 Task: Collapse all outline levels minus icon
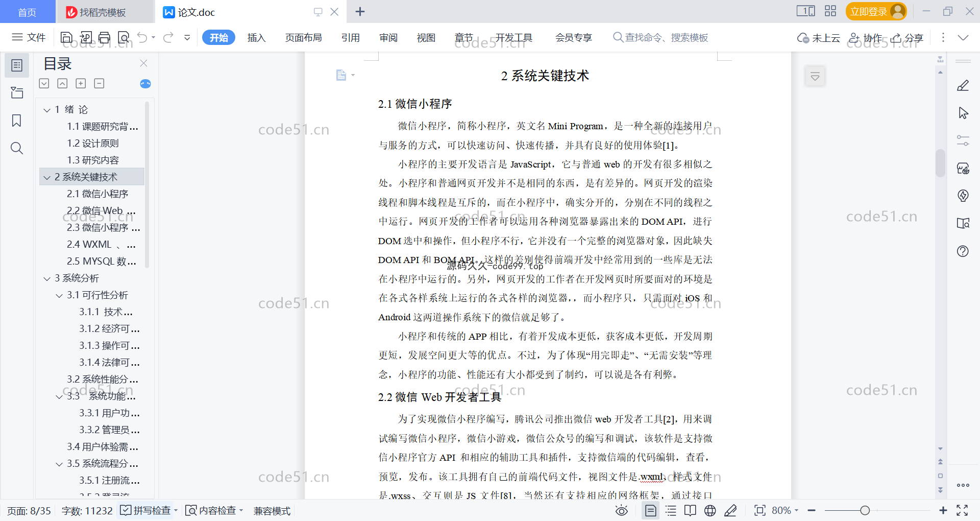coord(99,83)
